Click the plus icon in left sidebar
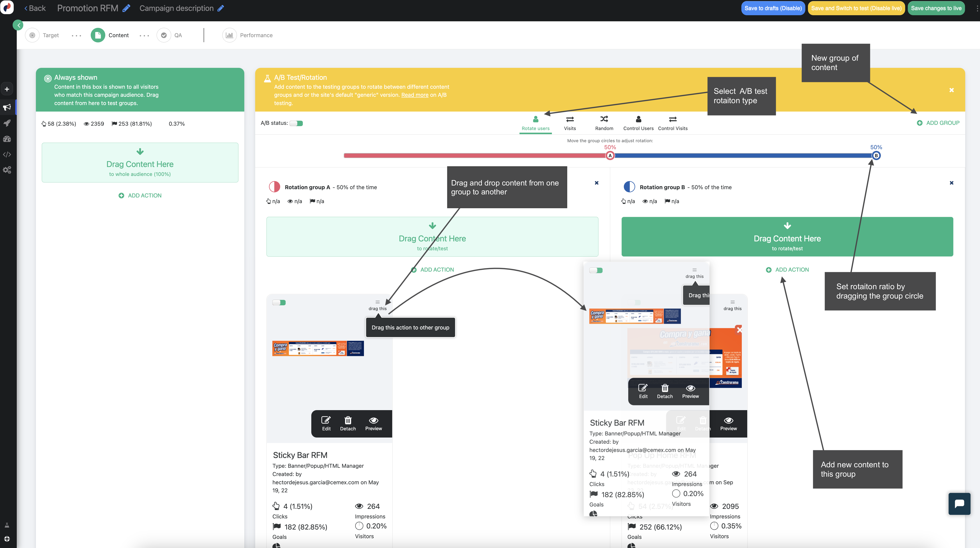 click(x=7, y=89)
